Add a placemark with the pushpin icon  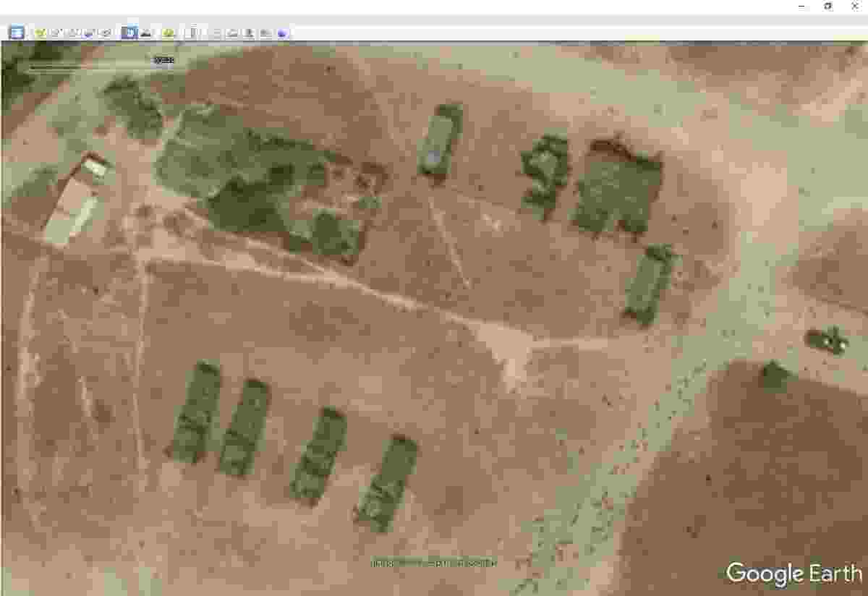(x=40, y=33)
